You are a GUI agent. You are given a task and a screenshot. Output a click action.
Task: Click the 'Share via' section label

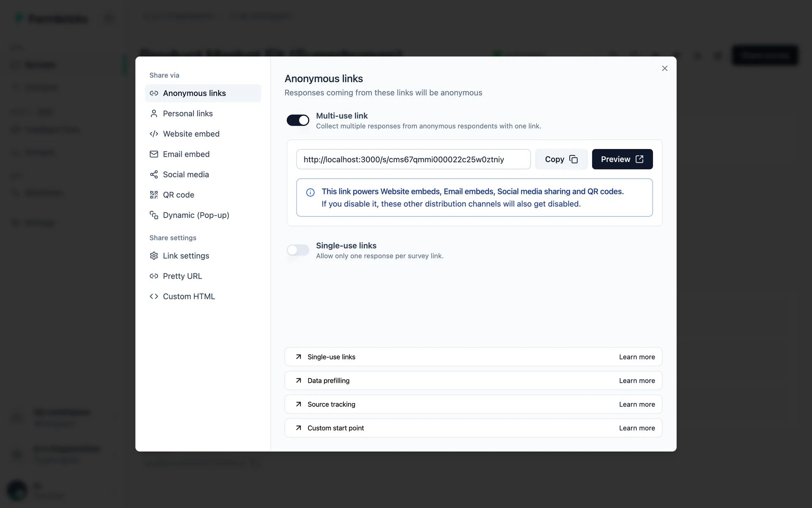[164, 75]
